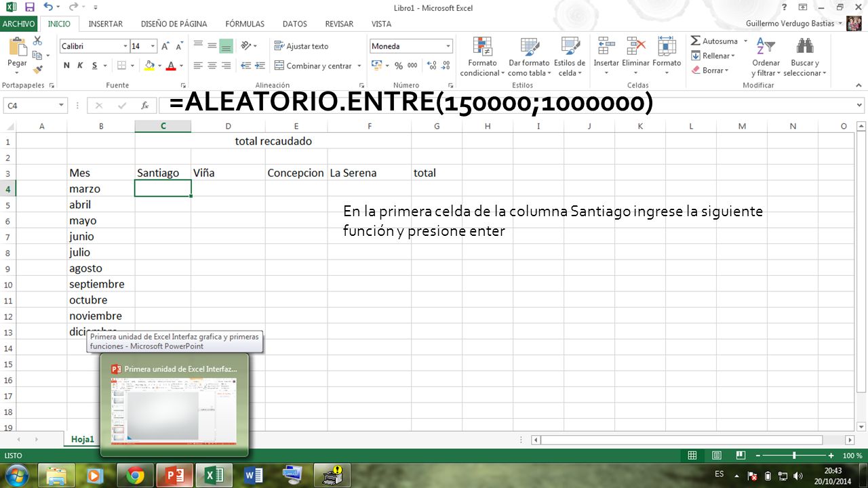This screenshot has height=488, width=868.
Task: Click the zoom slider handle in the status bar
Action: [794, 455]
